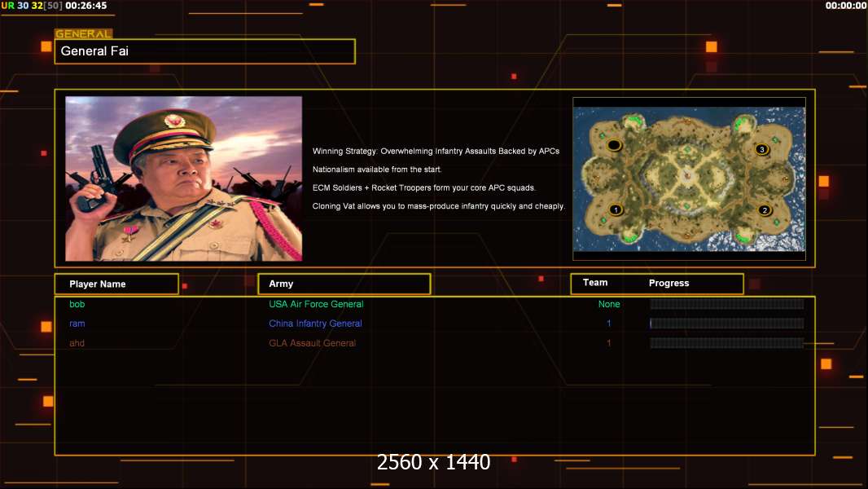Click the 00:00:00 clock in the corner
The height and width of the screenshot is (489, 868).
846,6
